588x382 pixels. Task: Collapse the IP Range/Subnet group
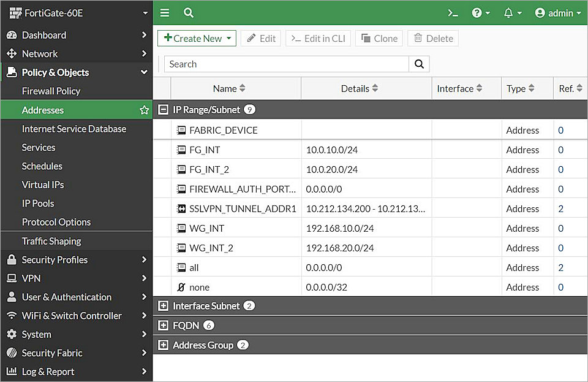[x=163, y=110]
